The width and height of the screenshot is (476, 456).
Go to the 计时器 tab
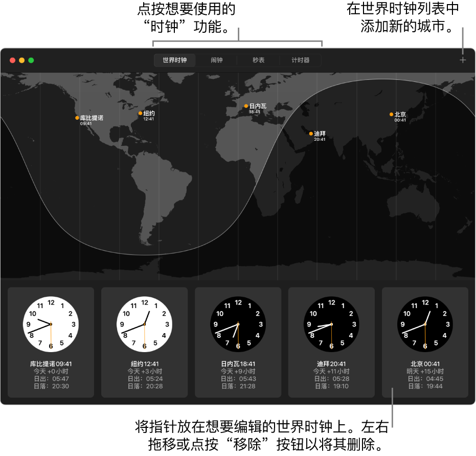[x=301, y=60]
